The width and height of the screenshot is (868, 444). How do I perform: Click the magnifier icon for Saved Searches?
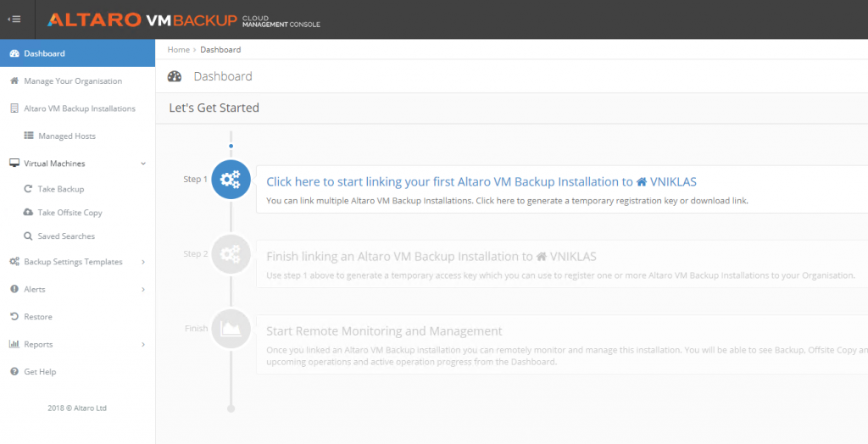click(28, 236)
